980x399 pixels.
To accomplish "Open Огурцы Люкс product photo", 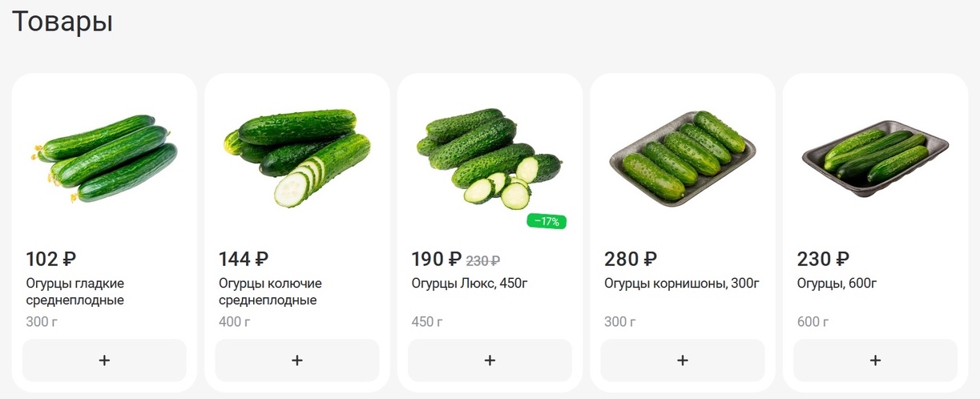I will [489, 157].
